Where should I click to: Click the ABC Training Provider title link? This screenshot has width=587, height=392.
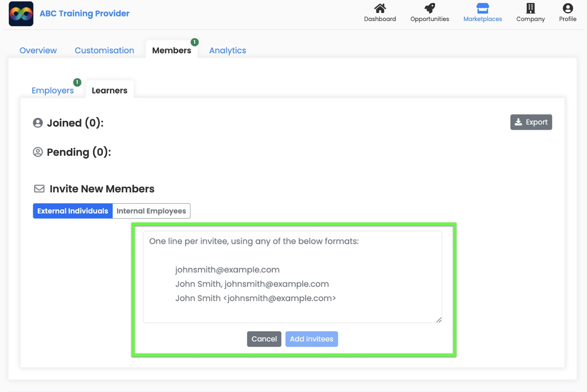pos(84,13)
